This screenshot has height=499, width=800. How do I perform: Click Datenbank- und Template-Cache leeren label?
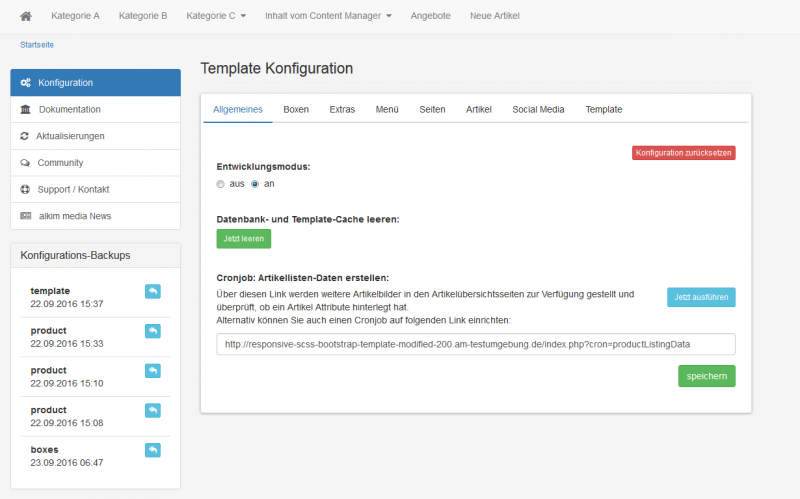308,219
